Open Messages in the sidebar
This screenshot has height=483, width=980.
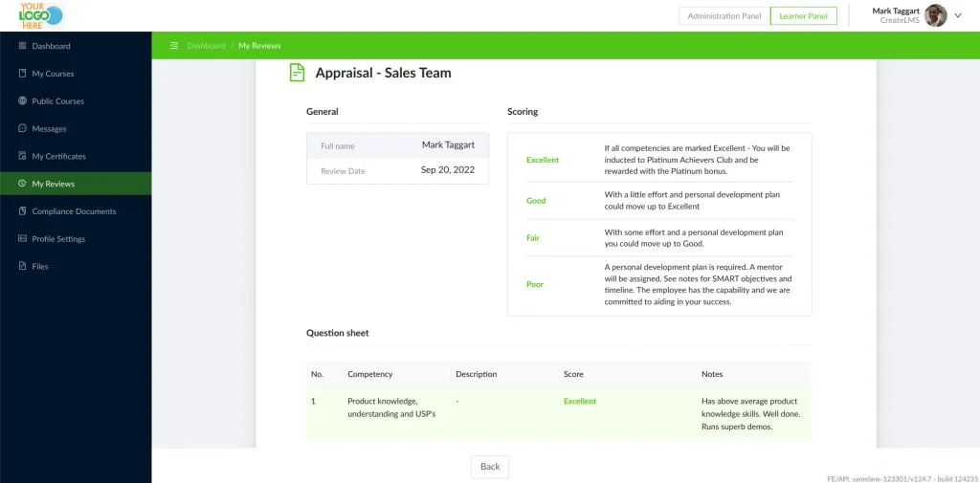[x=76, y=128]
